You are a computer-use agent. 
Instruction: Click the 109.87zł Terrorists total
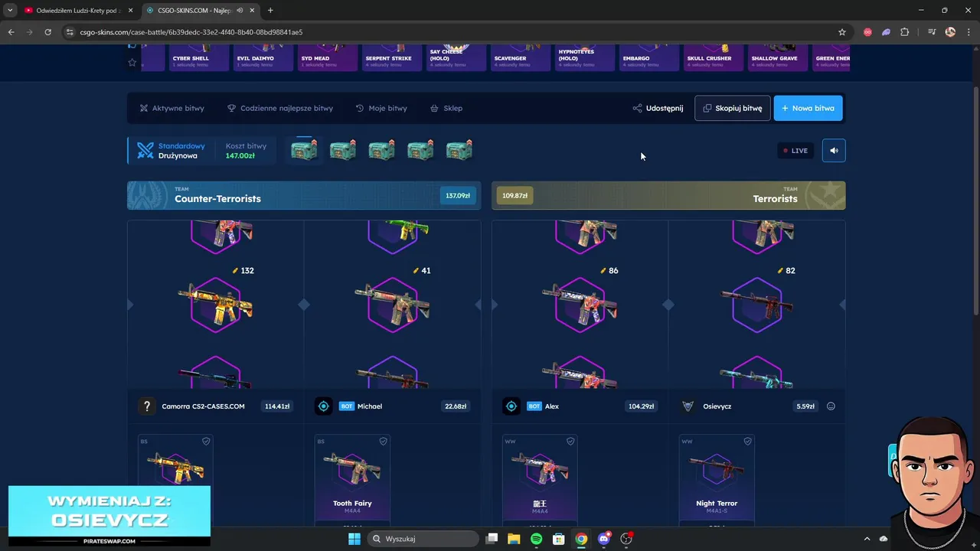pyautogui.click(x=514, y=195)
